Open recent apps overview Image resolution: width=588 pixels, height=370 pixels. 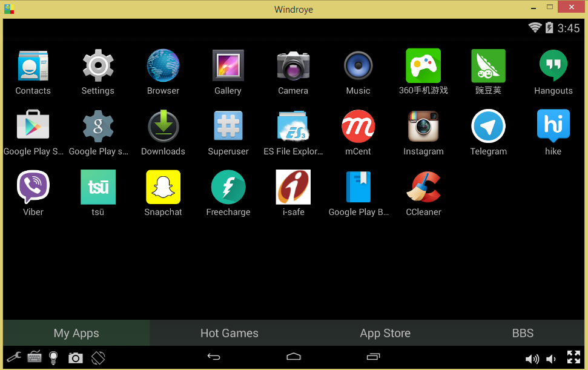(373, 357)
